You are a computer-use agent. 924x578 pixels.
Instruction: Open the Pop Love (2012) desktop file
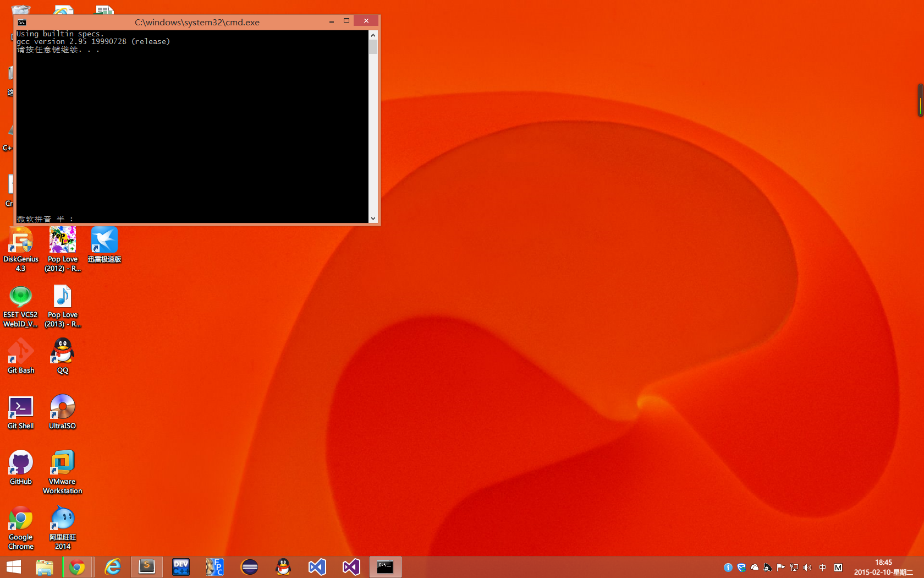coord(63,249)
